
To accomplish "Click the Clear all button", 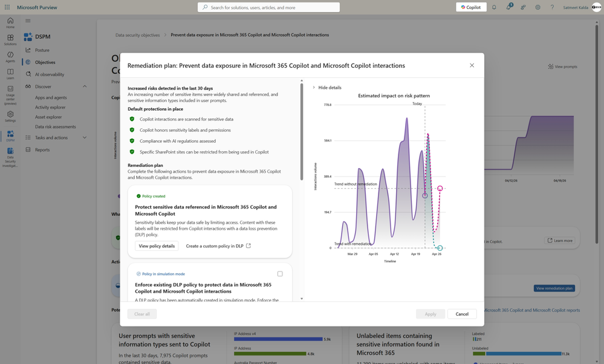I will pos(141,314).
